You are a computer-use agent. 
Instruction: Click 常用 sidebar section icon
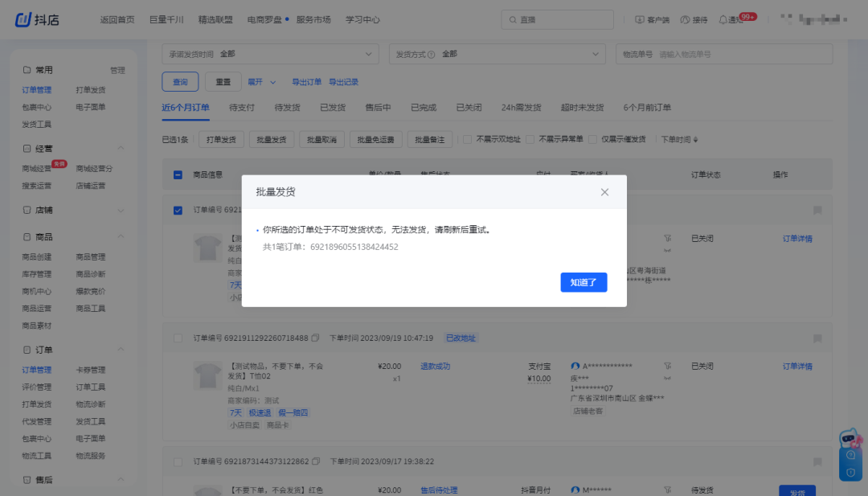[x=27, y=70]
